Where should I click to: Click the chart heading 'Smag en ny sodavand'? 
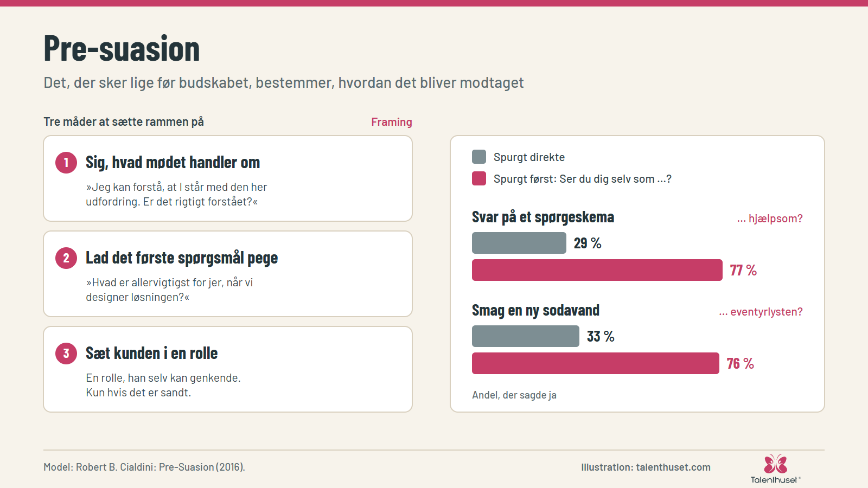click(535, 310)
